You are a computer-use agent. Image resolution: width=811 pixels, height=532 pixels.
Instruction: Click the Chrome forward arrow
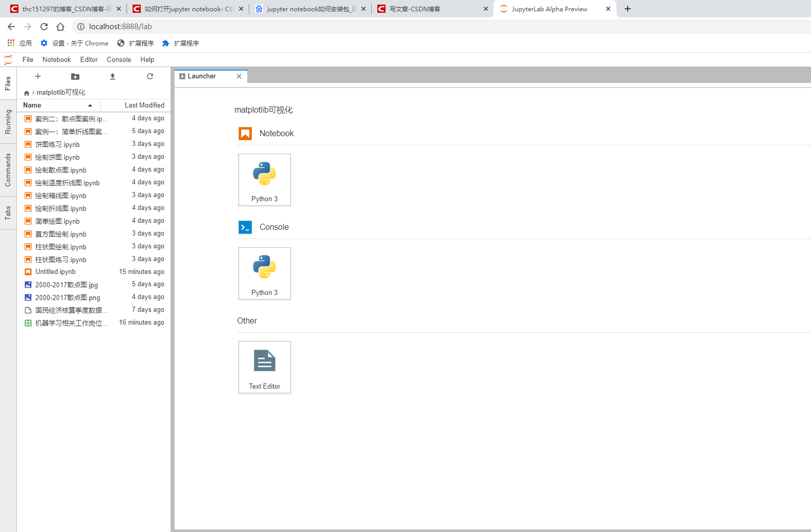tap(28, 27)
